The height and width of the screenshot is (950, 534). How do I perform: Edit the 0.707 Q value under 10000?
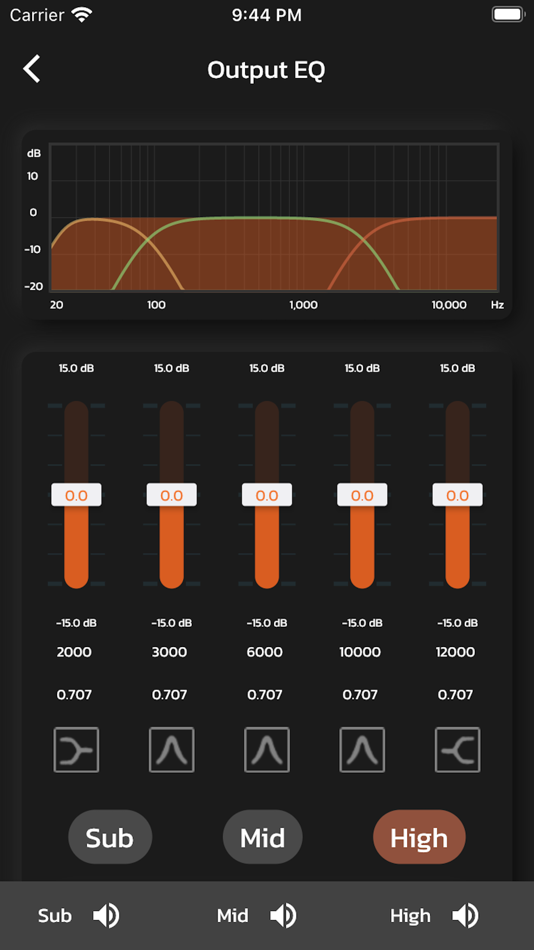coord(360,695)
